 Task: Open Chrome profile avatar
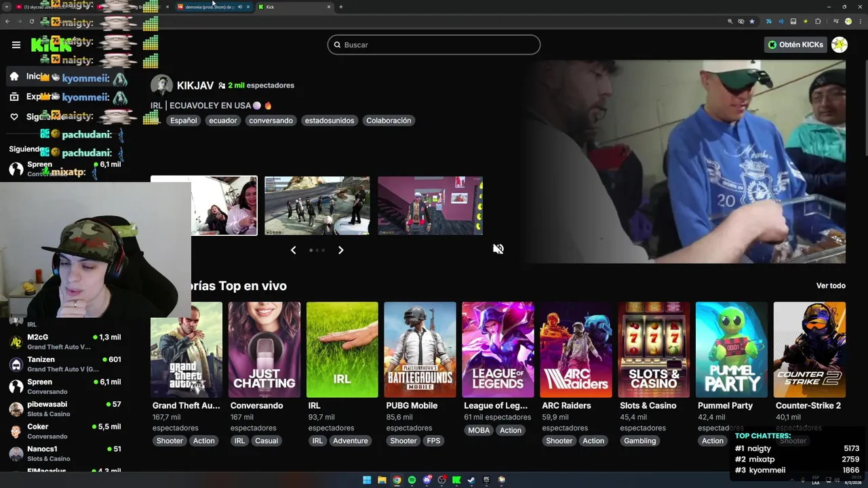pyautogui.click(x=848, y=21)
